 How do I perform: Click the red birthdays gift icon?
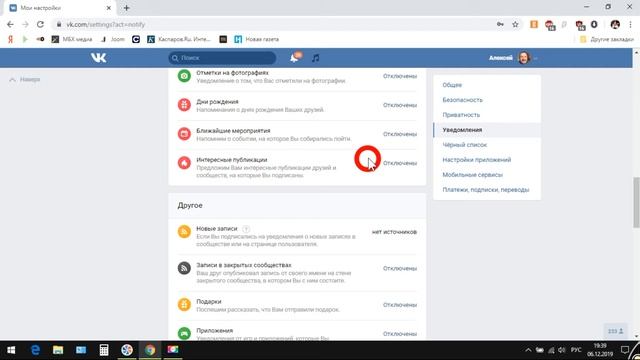pyautogui.click(x=184, y=105)
